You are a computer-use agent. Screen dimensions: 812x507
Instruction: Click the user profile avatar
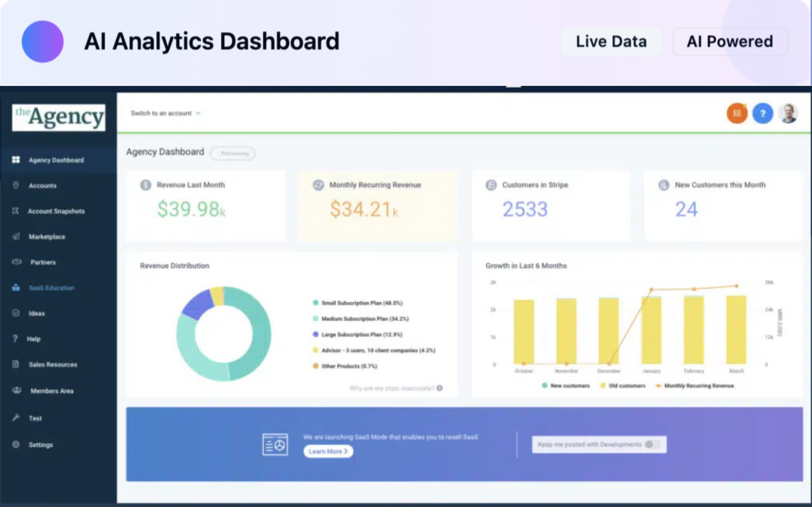[788, 113]
